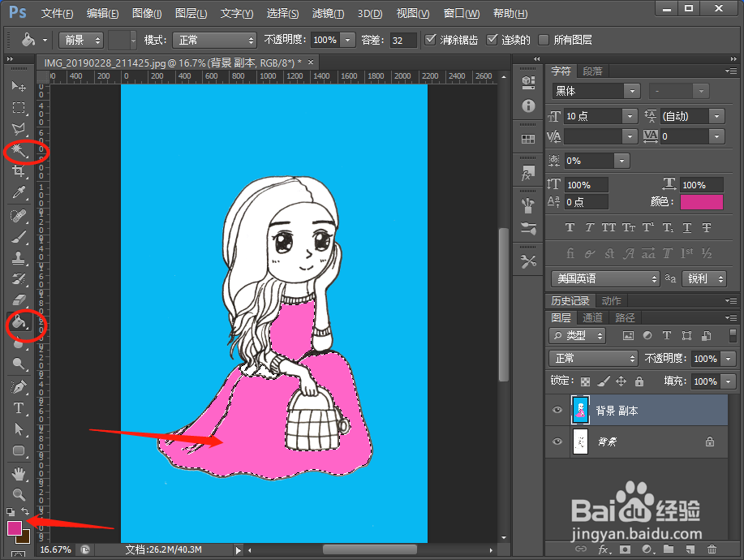Select the Eyedropper tool
744x560 pixels.
coord(19,192)
